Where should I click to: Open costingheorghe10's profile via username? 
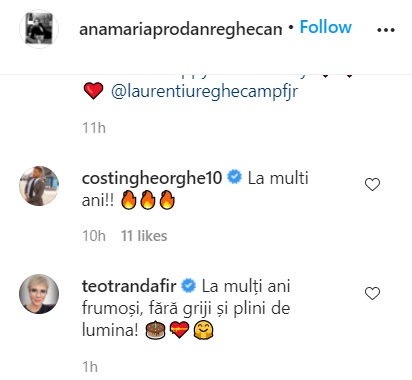(152, 178)
